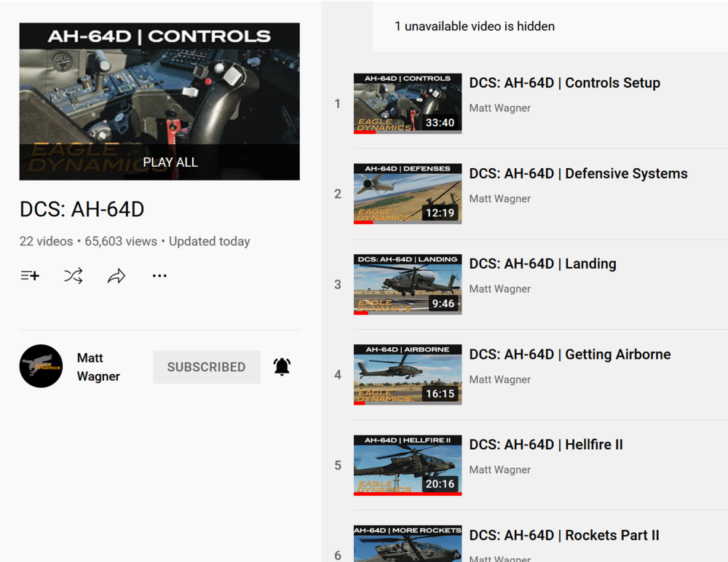Screen dimensions: 728x562
Task: Click the 33:40 duration badge
Action: [440, 122]
